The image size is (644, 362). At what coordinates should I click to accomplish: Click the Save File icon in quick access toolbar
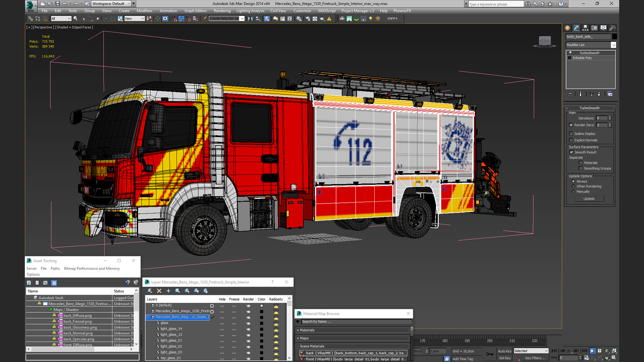tap(57, 4)
